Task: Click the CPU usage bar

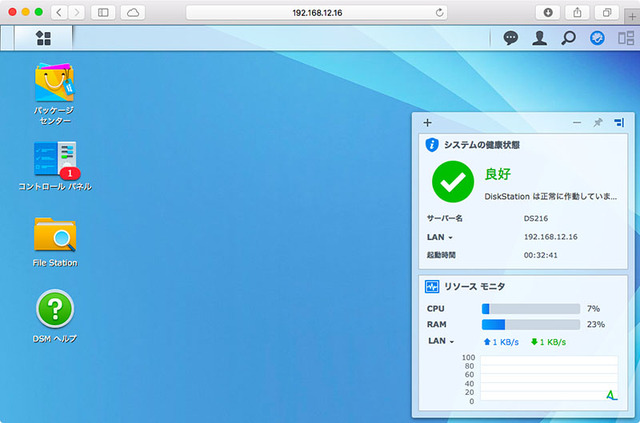Action: pos(530,309)
